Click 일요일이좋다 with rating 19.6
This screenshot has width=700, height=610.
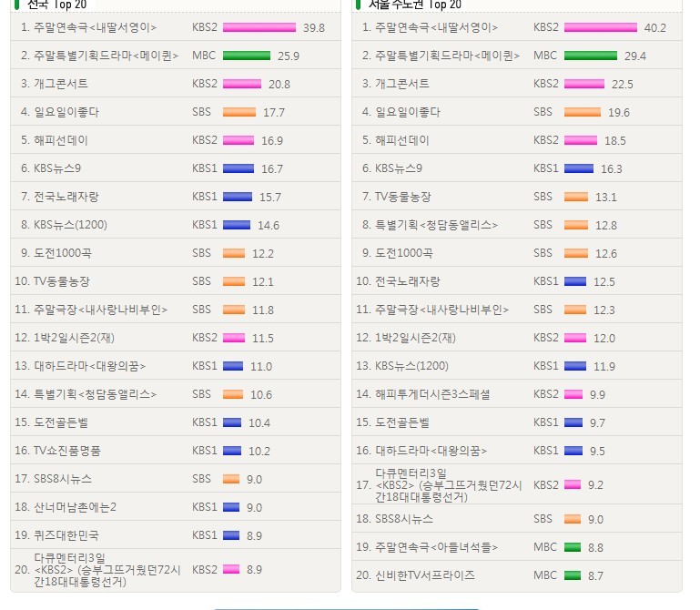[408, 112]
